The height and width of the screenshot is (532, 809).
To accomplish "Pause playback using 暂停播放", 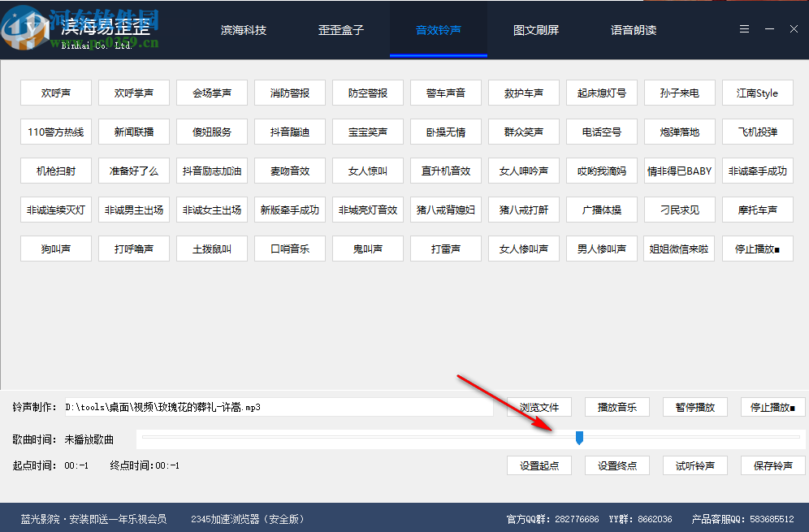I will click(x=694, y=407).
